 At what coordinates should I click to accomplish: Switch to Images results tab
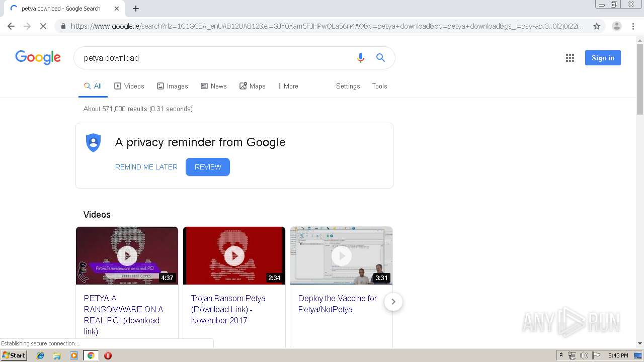tap(173, 86)
